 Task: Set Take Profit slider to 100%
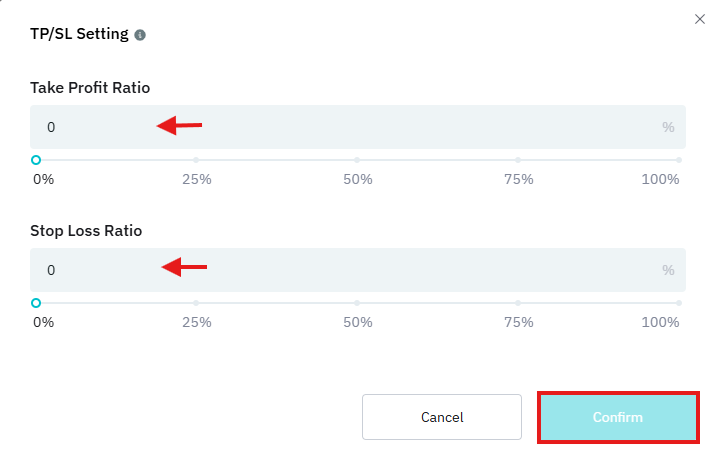[679, 160]
